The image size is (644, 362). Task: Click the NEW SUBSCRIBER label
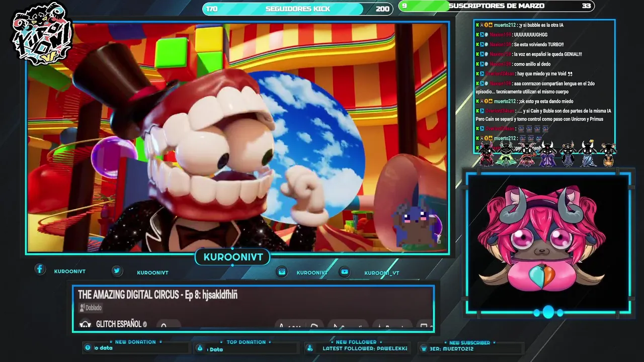[469, 342]
